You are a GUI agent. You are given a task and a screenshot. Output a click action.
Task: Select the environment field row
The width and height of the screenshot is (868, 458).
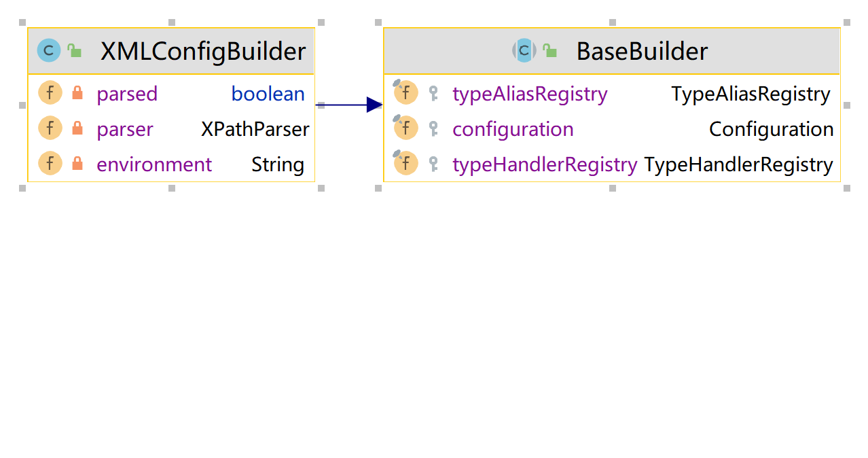154,164
